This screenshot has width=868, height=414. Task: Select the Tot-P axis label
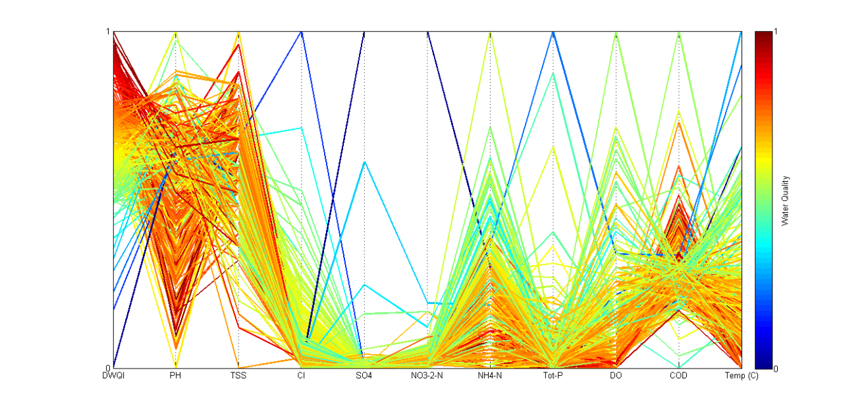(553, 376)
